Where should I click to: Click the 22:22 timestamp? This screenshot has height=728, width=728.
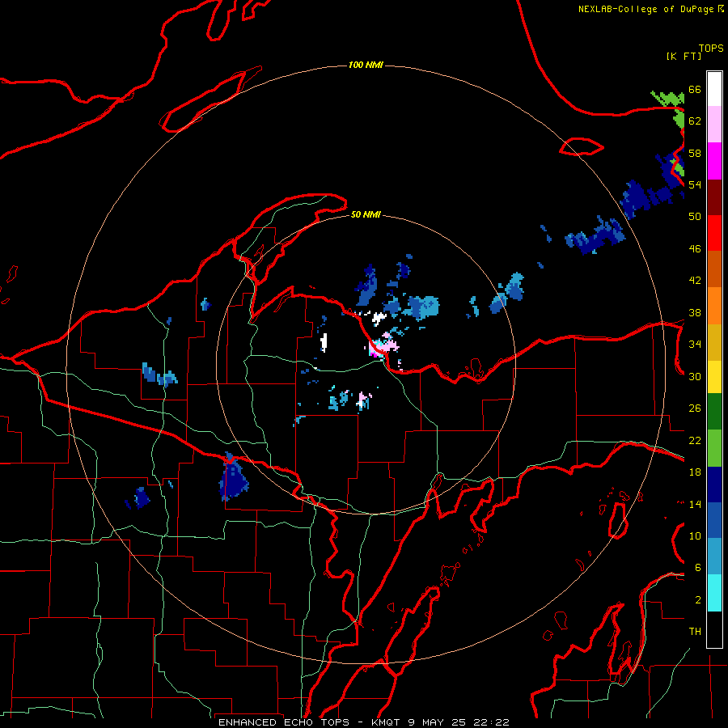click(x=491, y=722)
